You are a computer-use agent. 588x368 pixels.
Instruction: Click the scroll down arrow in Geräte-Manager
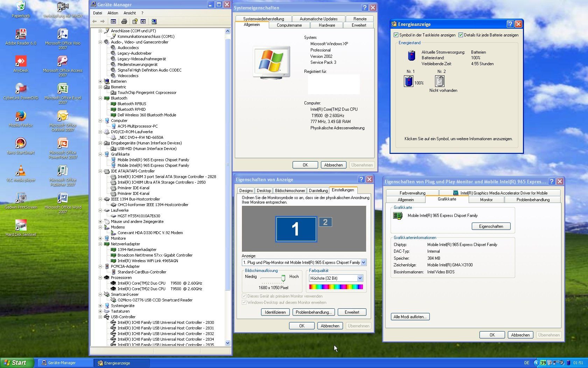click(x=227, y=343)
